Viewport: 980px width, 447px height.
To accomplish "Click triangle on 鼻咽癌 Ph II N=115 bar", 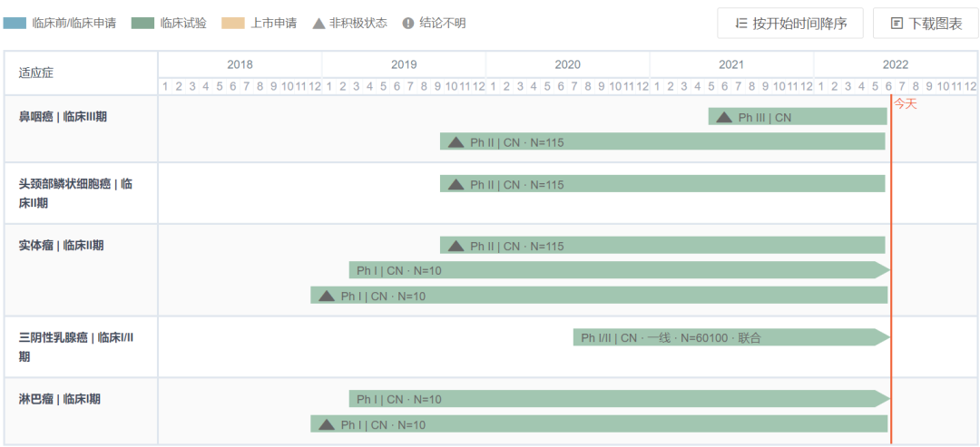I will pyautogui.click(x=456, y=141).
